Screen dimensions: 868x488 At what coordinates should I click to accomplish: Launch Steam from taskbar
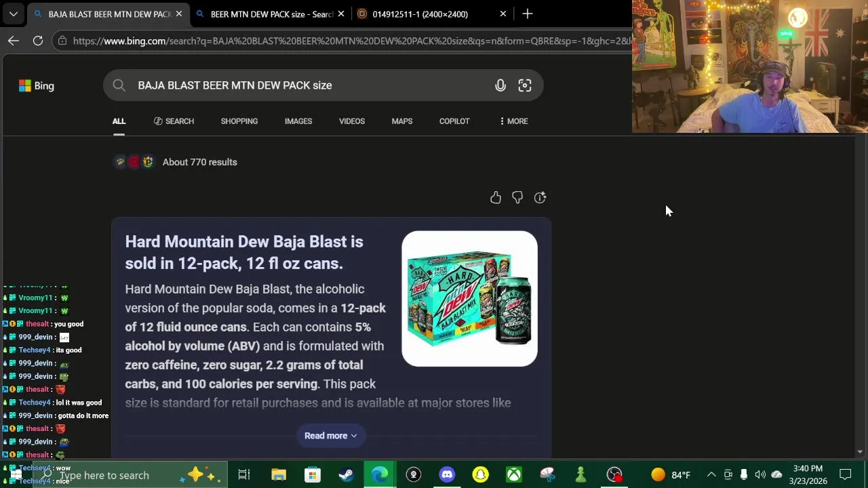click(346, 475)
